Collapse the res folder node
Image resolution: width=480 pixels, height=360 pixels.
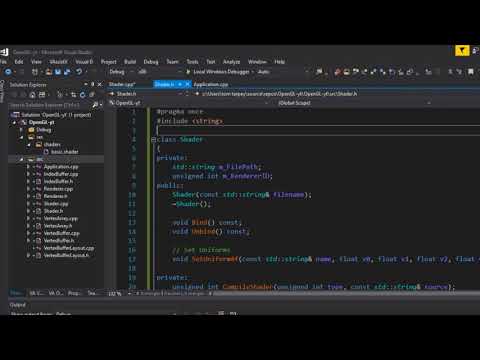tap(22, 137)
